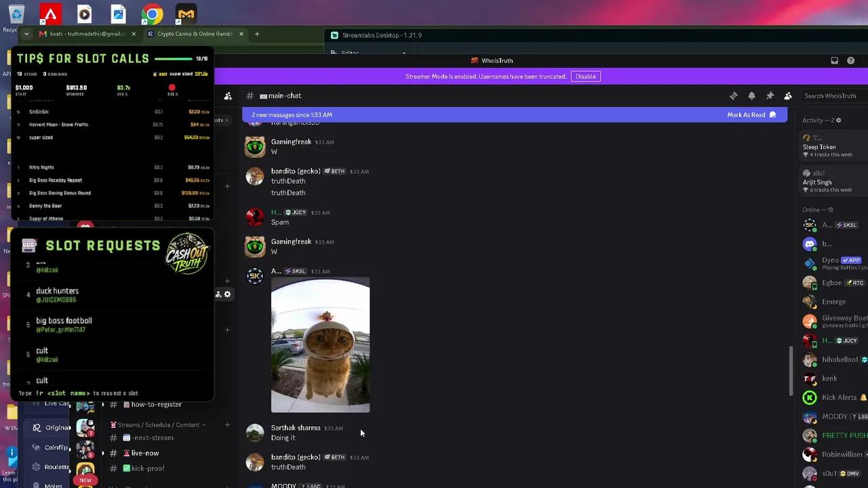Click Giveaway Boat in member list
The height and width of the screenshot is (488, 868).
pyautogui.click(x=834, y=321)
